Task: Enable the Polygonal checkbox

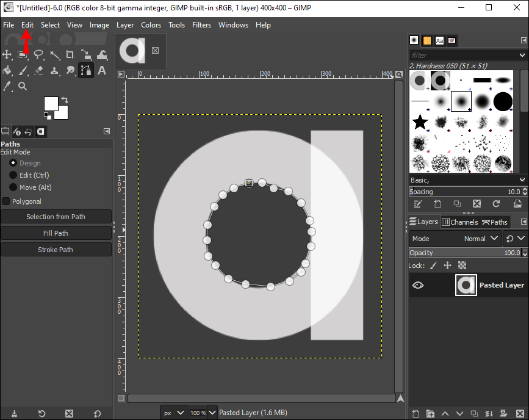Action: coord(6,201)
